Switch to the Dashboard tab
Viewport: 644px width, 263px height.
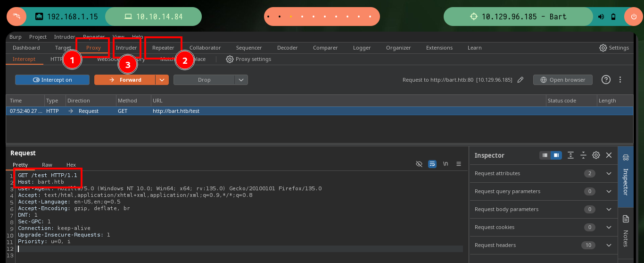tap(26, 48)
